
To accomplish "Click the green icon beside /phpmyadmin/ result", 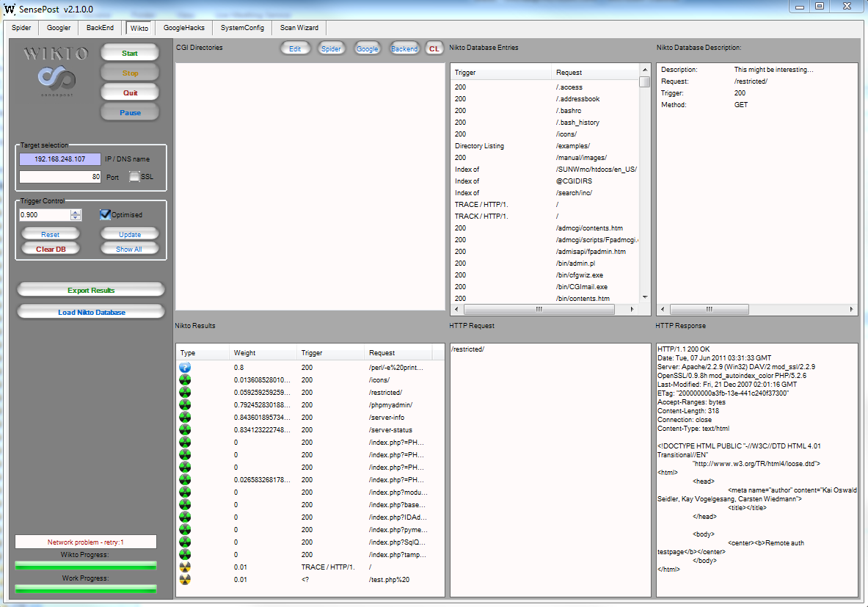I will [185, 404].
